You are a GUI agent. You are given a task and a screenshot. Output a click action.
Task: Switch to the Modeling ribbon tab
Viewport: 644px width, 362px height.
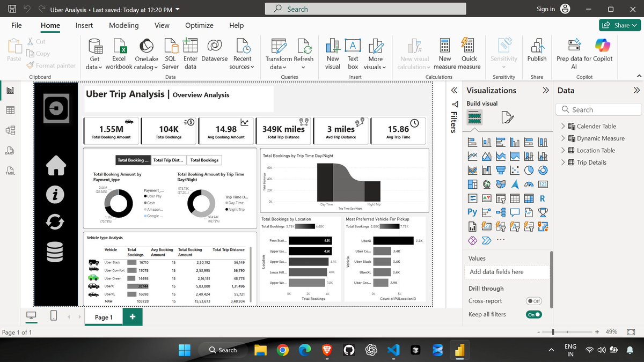tap(124, 25)
